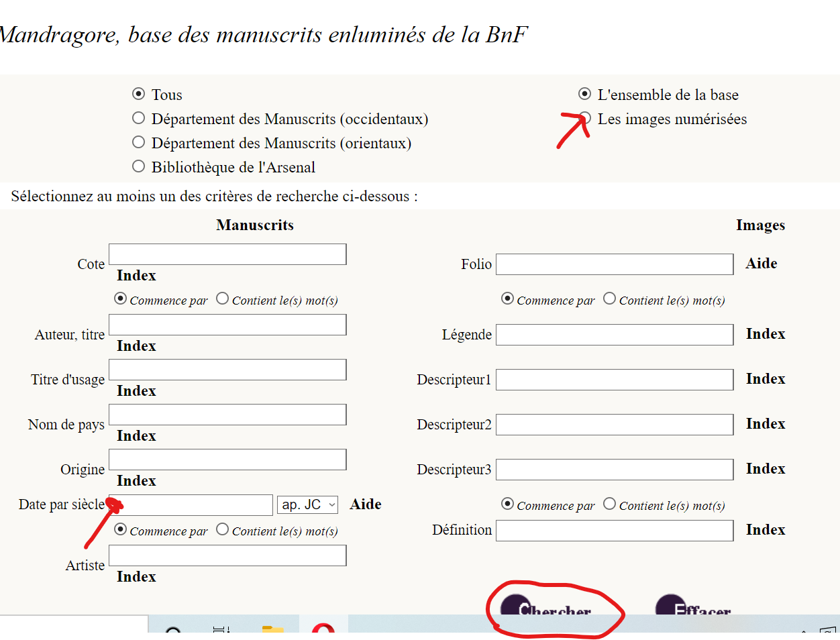
Task: Choose Contient le(s) mot(s) under Folio
Action: pos(610,299)
